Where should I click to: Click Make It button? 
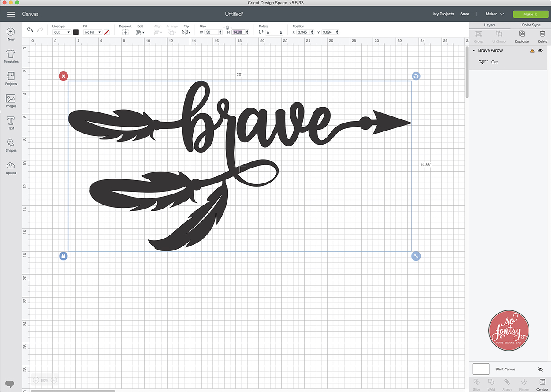point(530,14)
